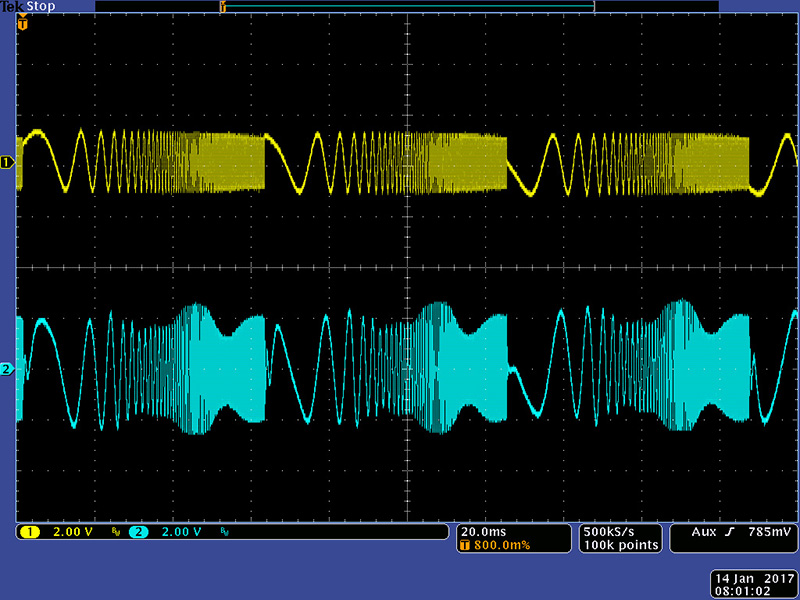Click the cyan channel 2 badge
The width and height of the screenshot is (800, 600).
(139, 531)
